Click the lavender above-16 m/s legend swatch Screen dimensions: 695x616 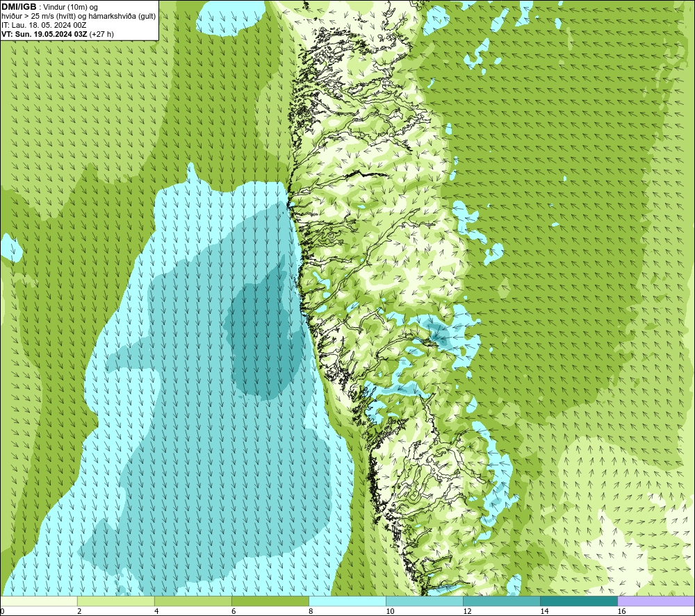(656, 601)
